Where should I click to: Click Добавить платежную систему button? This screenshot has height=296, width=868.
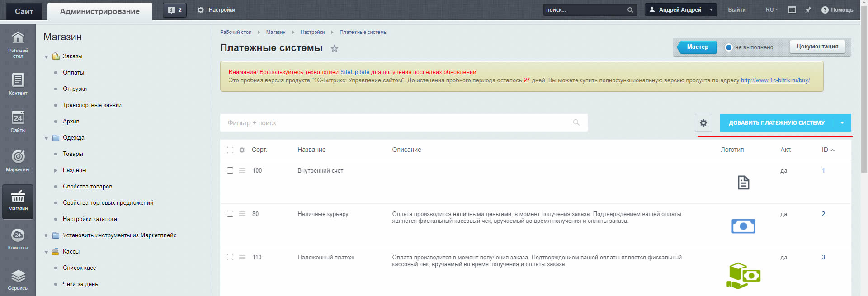click(776, 123)
